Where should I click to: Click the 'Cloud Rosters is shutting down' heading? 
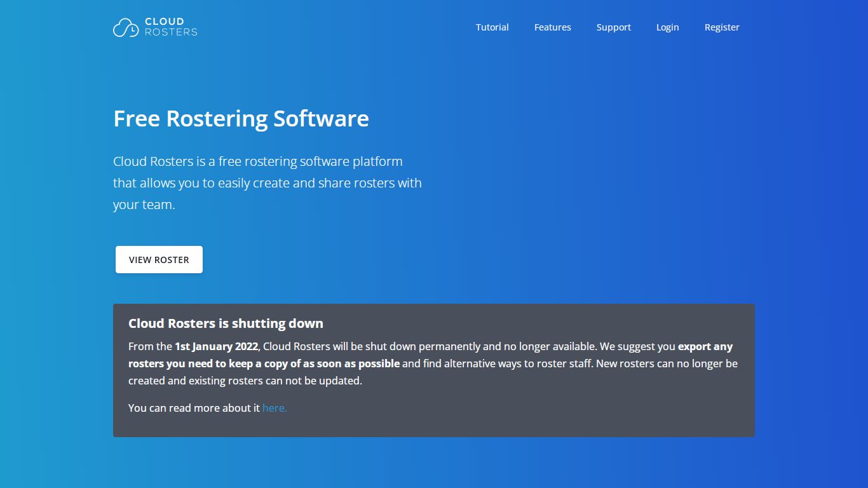pyautogui.click(x=226, y=323)
